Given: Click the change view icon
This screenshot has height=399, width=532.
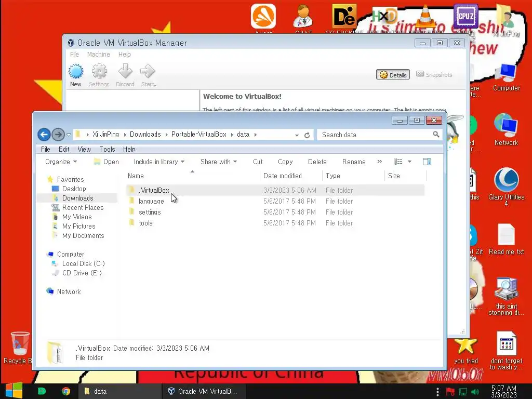Looking at the screenshot, I should click(x=398, y=162).
